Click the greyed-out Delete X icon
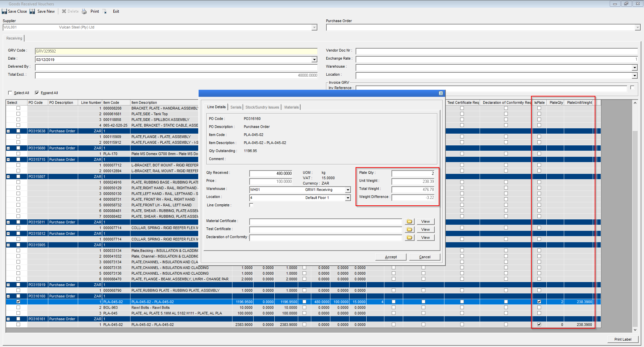This screenshot has width=644, height=347. [x=64, y=11]
